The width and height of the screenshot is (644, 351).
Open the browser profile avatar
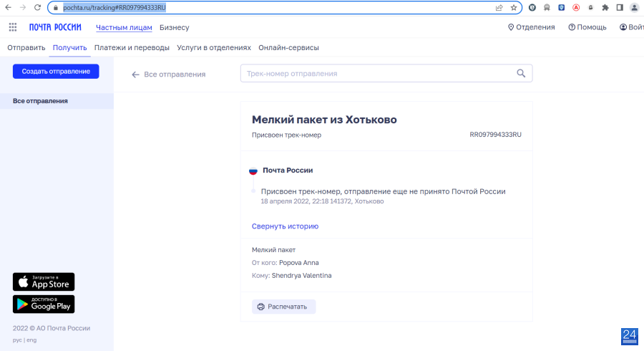coord(635,7)
